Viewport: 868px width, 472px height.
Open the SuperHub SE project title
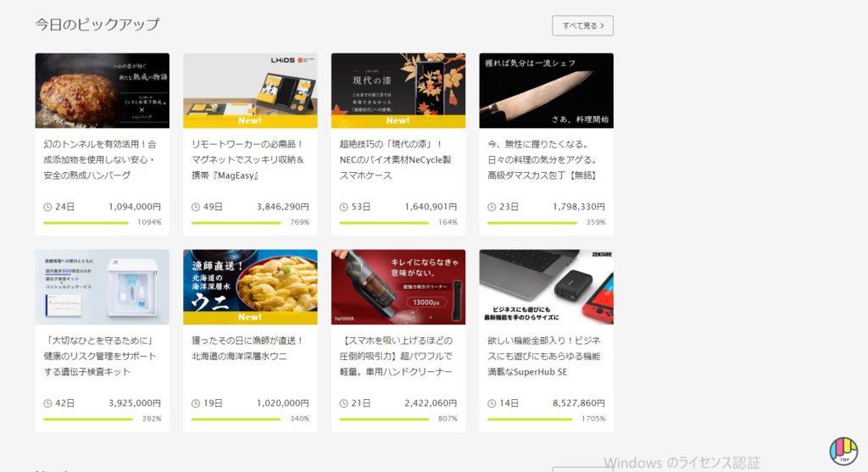coord(544,356)
